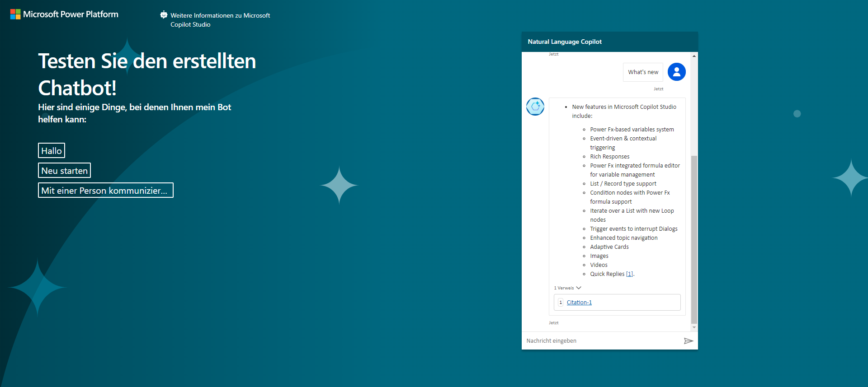Open the Citation-1 reference link
The image size is (868, 387).
click(x=579, y=303)
